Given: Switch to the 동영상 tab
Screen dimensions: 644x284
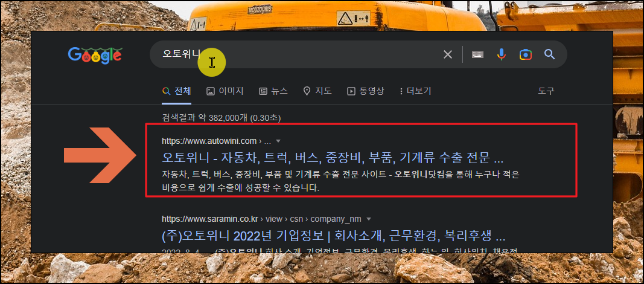Looking at the screenshot, I should point(366,91).
